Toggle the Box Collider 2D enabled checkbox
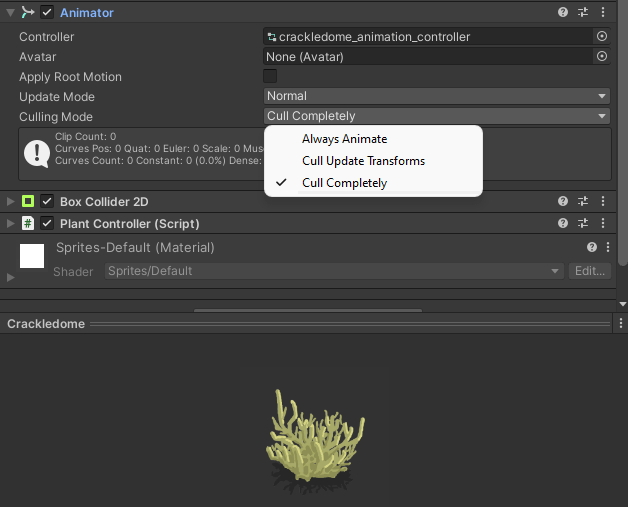628x507 pixels. click(x=47, y=201)
